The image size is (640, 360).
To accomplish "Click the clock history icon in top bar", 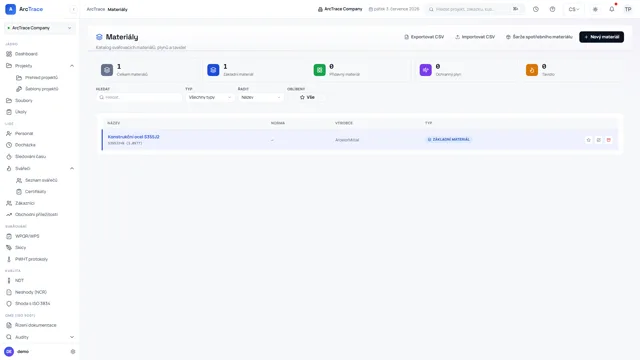I will tap(536, 9).
